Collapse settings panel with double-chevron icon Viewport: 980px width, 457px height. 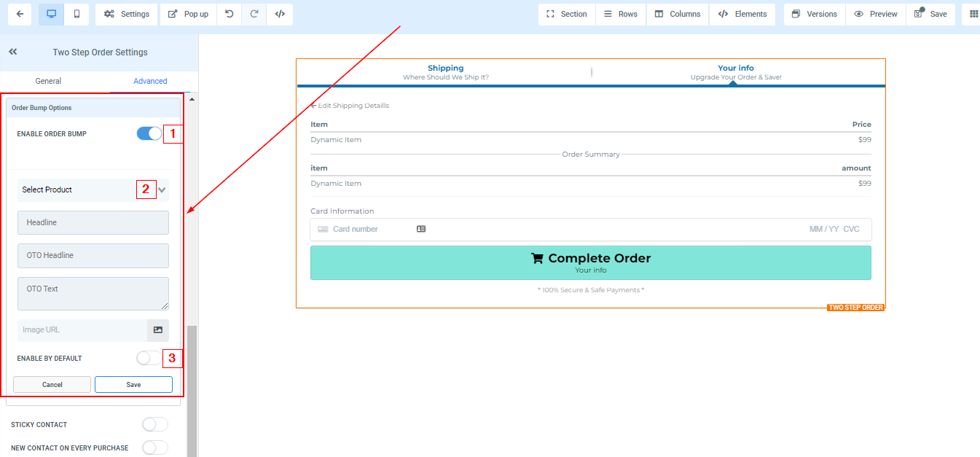point(13,52)
